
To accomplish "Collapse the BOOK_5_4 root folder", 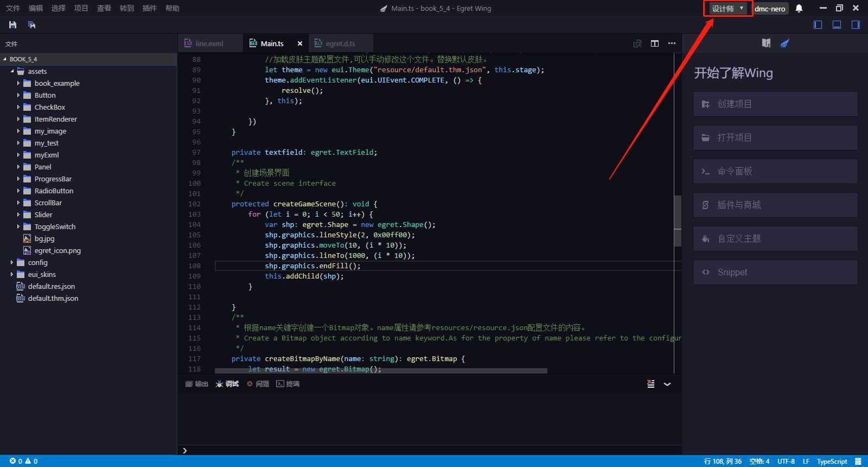I will (5, 59).
